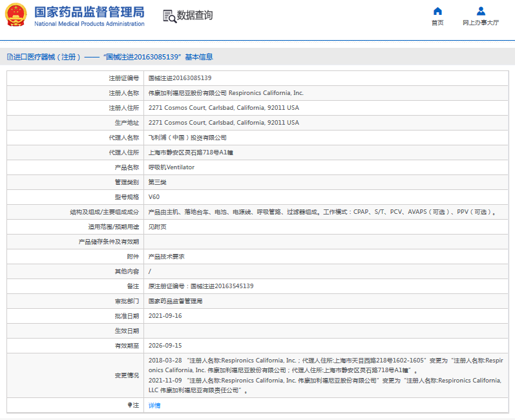Viewport: 515px width, 420px height.
Task: Click management class value 第三类
Action: 157,182
